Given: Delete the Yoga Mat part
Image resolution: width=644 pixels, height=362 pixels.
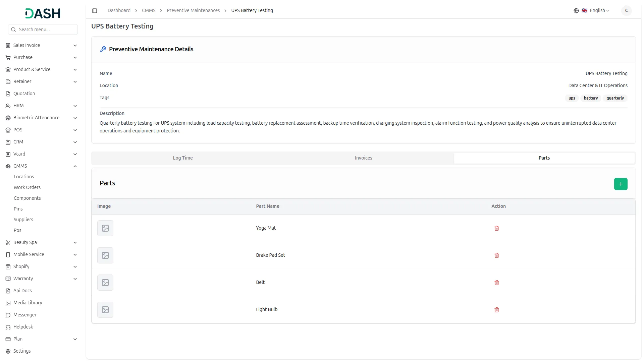Looking at the screenshot, I should [x=496, y=228].
